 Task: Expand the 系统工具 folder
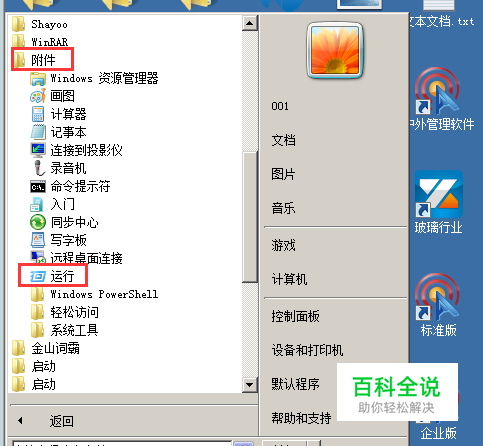(x=64, y=330)
